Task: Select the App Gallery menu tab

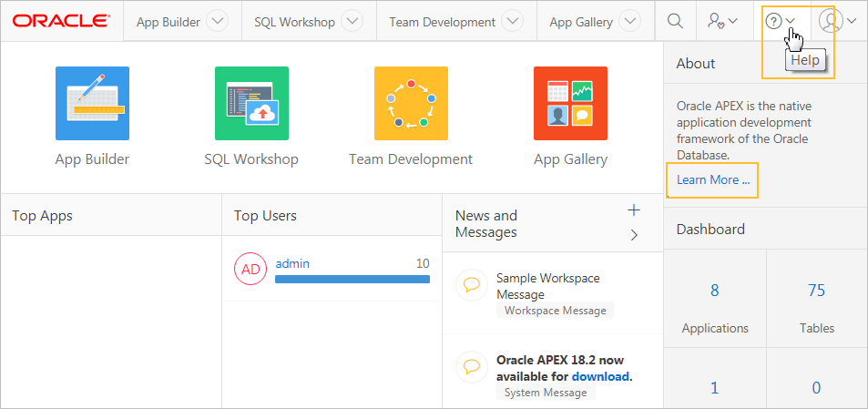Action: 580,22
